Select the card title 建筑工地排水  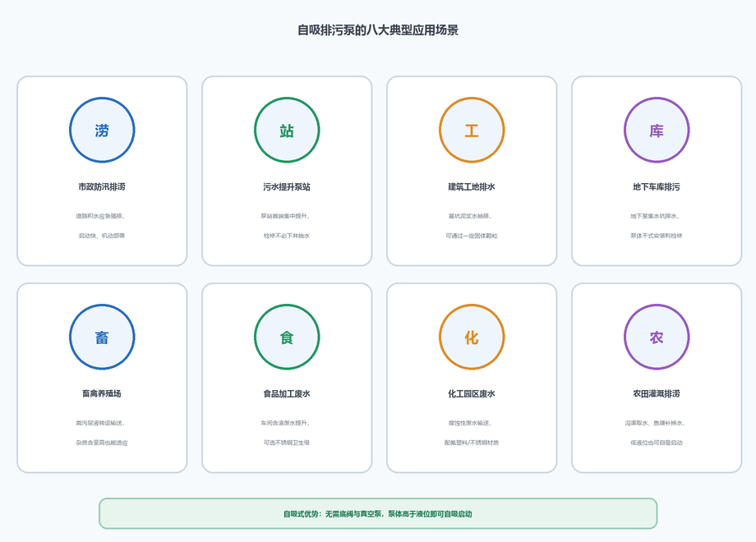coord(472,186)
